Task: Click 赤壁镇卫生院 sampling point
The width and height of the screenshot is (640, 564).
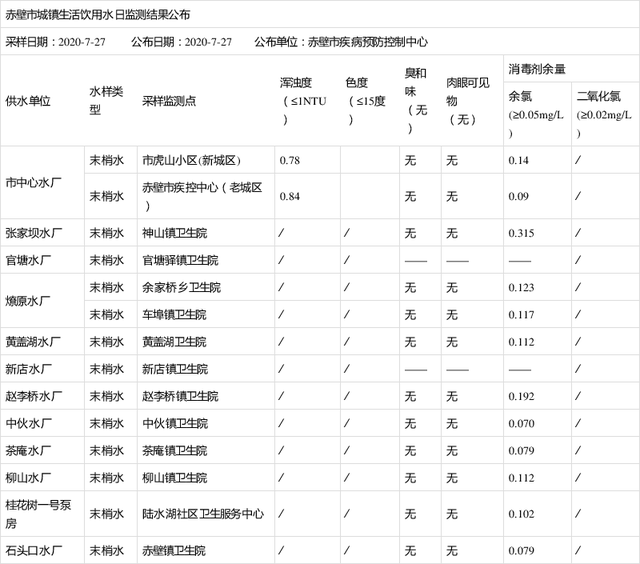Action: 173,551
